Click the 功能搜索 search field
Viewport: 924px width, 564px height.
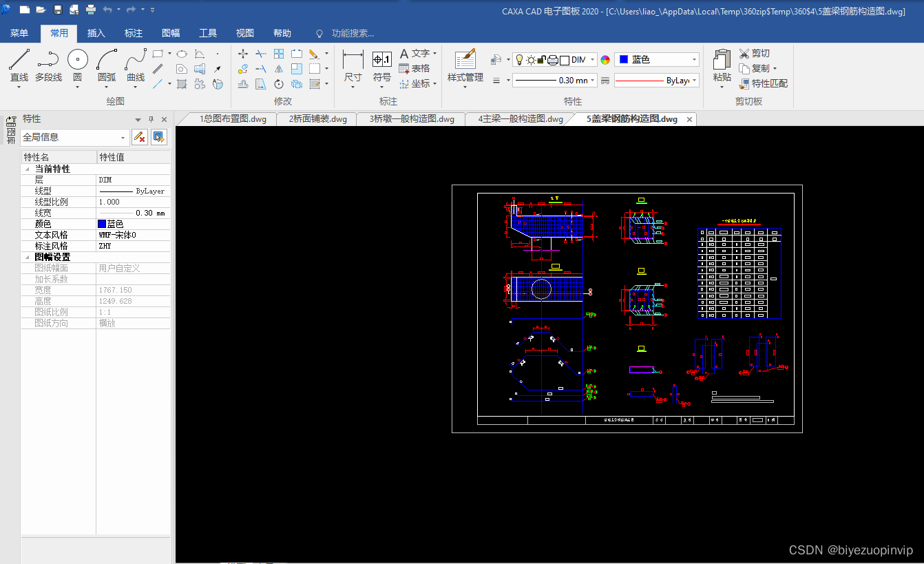353,33
